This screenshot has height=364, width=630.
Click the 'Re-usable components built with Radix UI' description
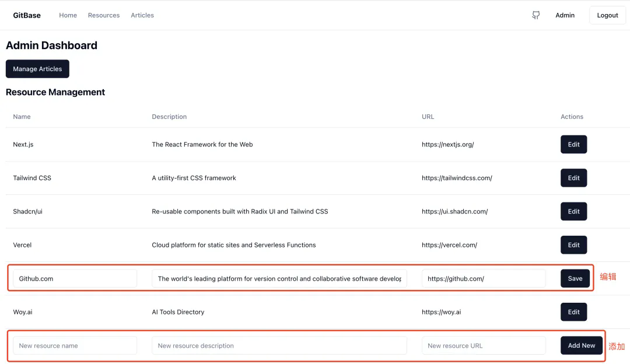coord(240,211)
